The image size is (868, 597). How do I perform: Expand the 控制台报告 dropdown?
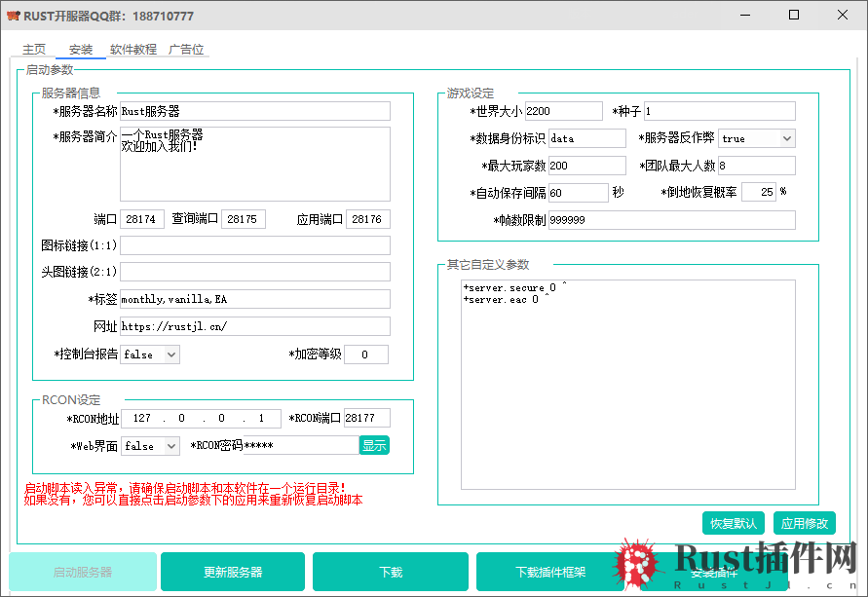tap(150, 354)
